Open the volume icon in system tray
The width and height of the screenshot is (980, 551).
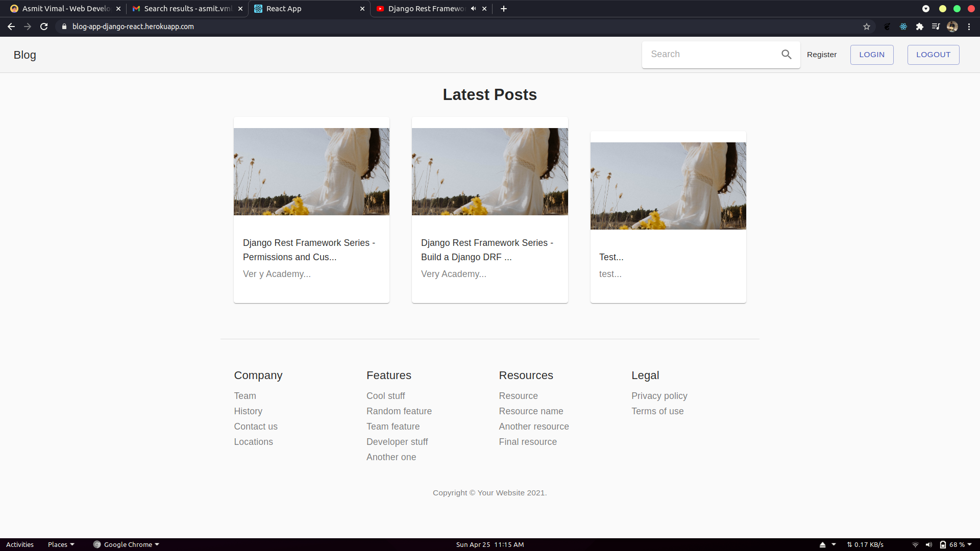pyautogui.click(x=929, y=545)
